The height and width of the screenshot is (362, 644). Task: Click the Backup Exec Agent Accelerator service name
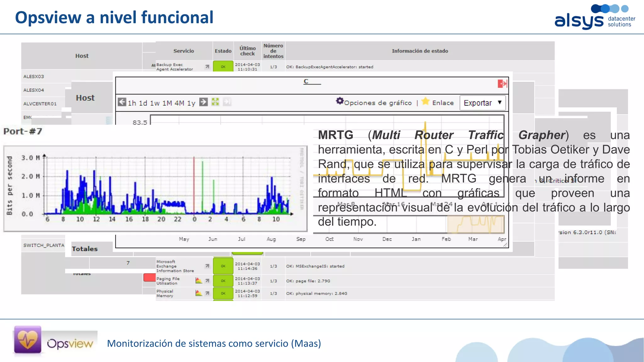175,67
